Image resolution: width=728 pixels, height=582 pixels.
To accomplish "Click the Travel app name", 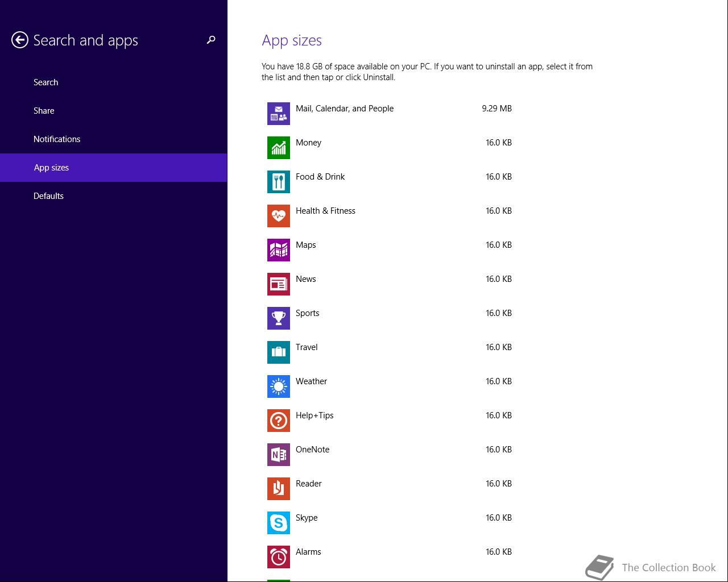I will (x=307, y=347).
